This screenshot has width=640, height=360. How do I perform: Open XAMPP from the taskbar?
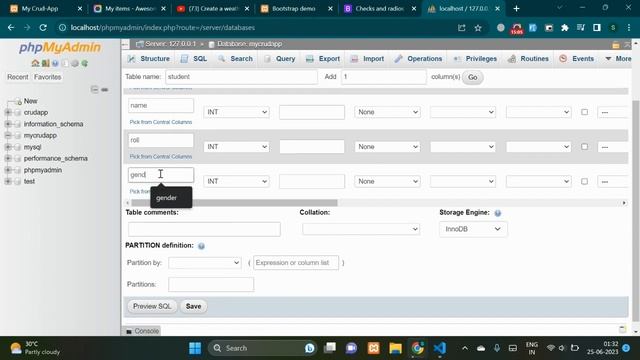(x=373, y=348)
